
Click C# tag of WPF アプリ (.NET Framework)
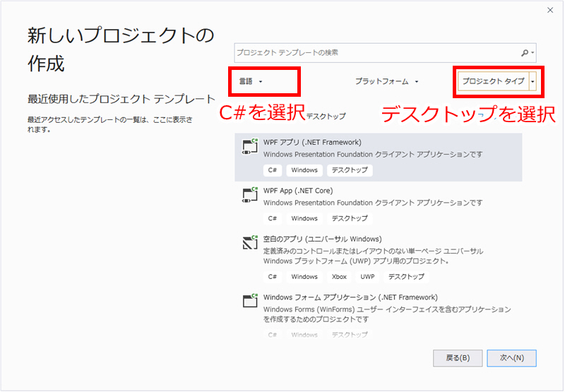tap(273, 170)
